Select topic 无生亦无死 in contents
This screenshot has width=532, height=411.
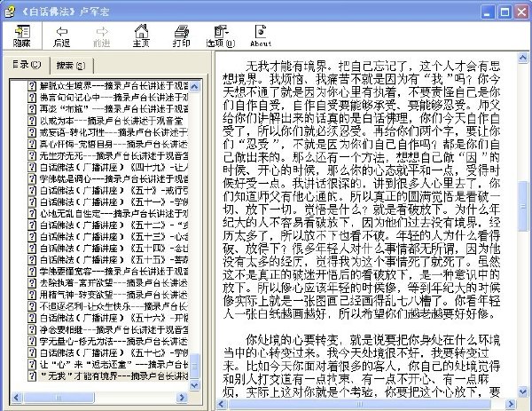pyautogui.click(x=113, y=155)
